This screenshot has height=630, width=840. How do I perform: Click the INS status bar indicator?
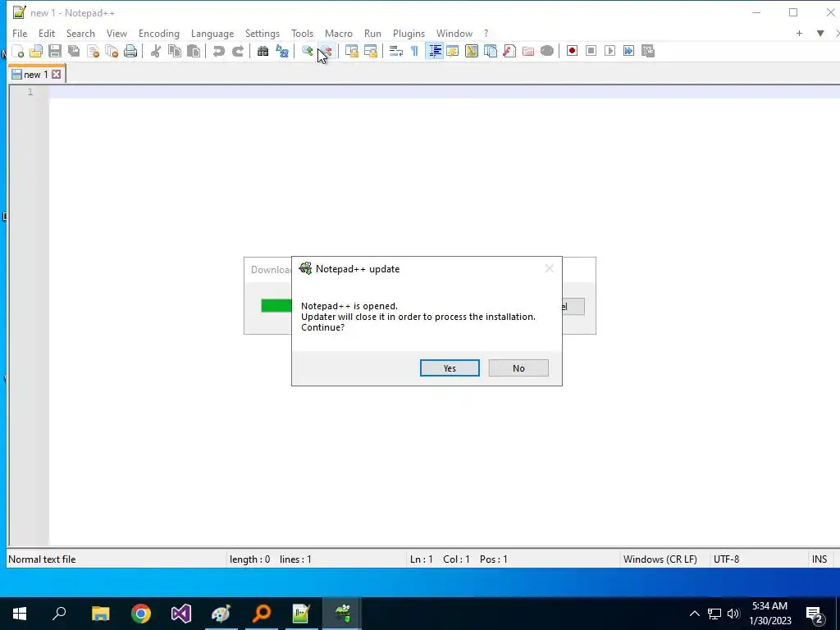(819, 559)
